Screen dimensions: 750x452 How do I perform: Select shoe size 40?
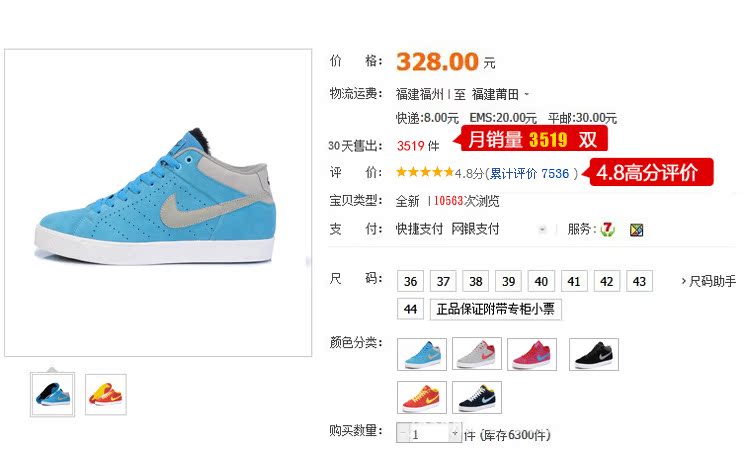click(x=541, y=281)
